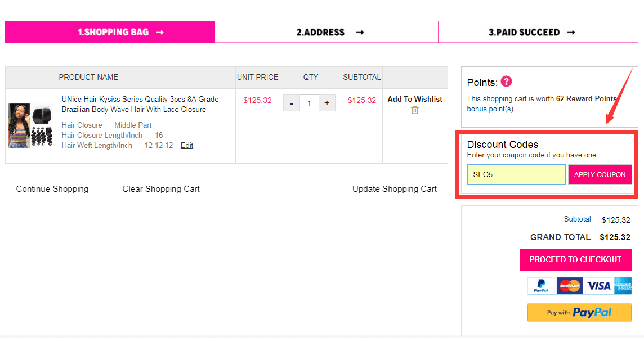Click Add To Wishlist
Screen dimensions: 644x338
point(415,100)
